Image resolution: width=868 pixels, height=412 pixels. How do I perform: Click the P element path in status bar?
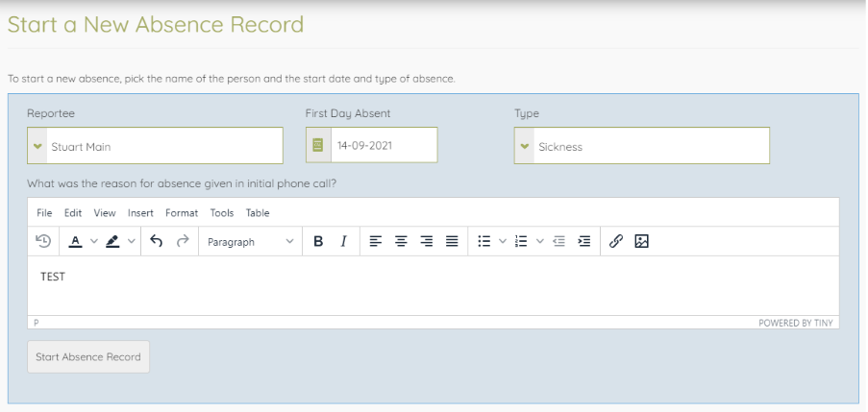(37, 323)
